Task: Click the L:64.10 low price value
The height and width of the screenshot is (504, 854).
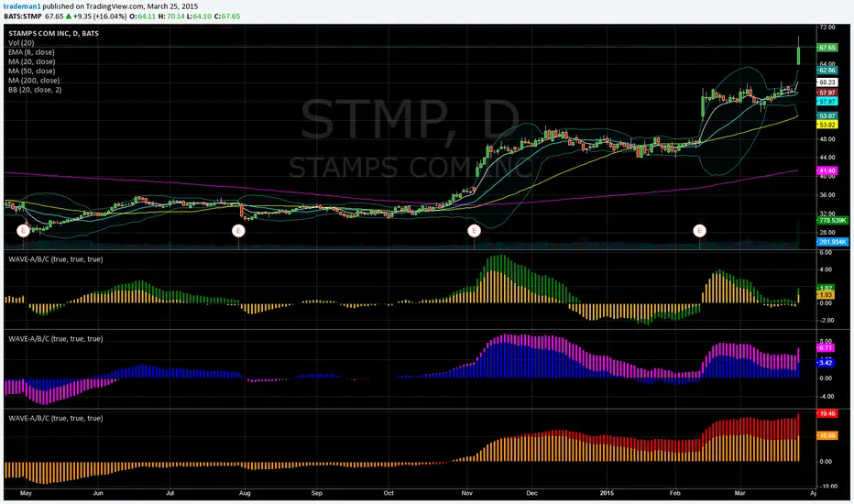Action: [200, 16]
